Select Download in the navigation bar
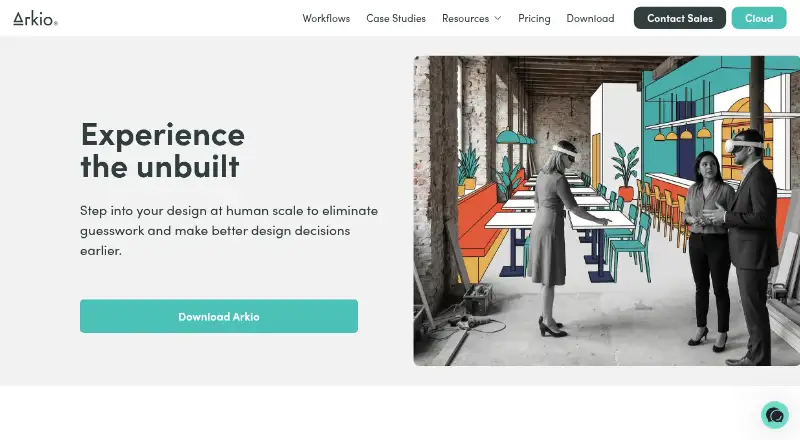This screenshot has width=800, height=440. [590, 18]
